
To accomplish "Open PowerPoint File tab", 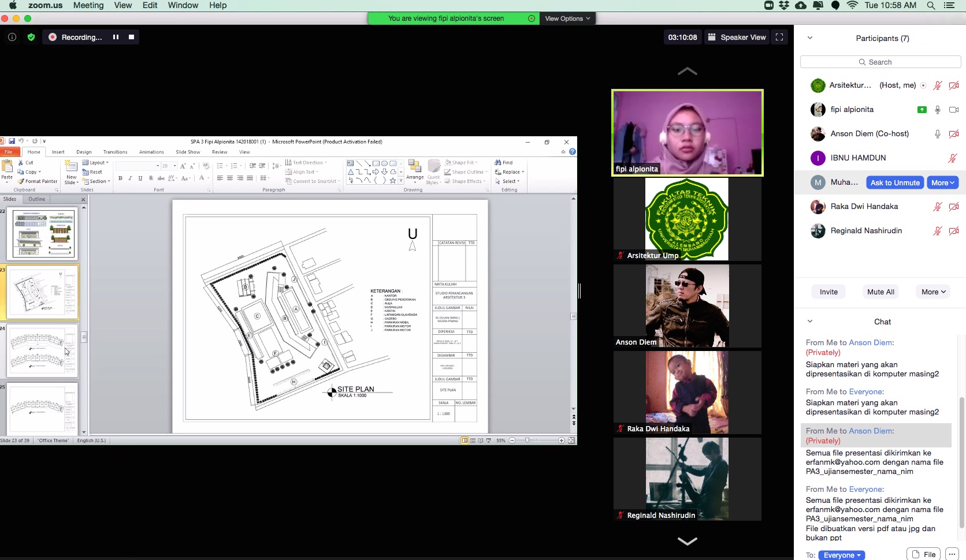I will tap(9, 152).
